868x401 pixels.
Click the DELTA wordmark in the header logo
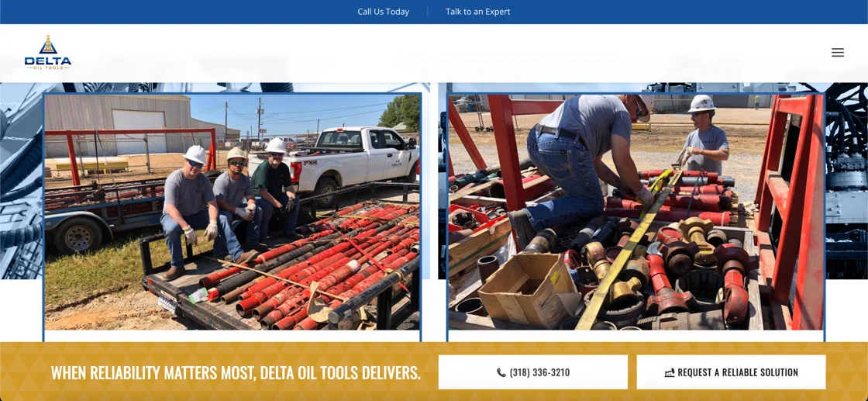pyautogui.click(x=47, y=60)
